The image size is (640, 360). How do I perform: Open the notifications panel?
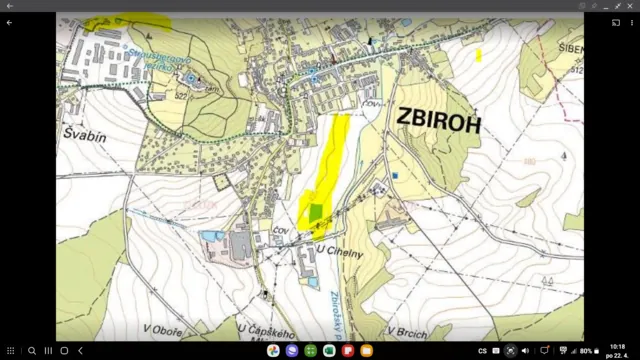(x=544, y=350)
